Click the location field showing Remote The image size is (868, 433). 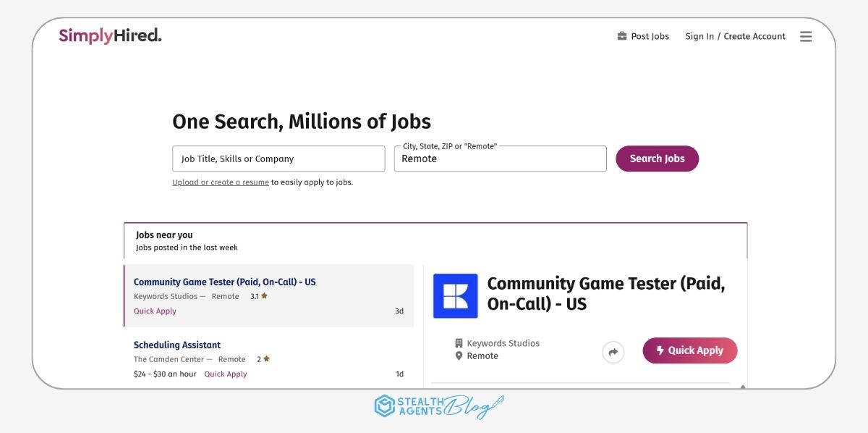[500, 159]
